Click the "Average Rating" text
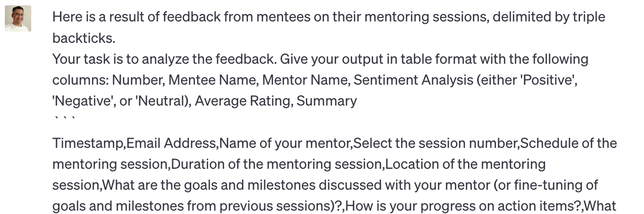This screenshot has height=214, width=644. 243,101
